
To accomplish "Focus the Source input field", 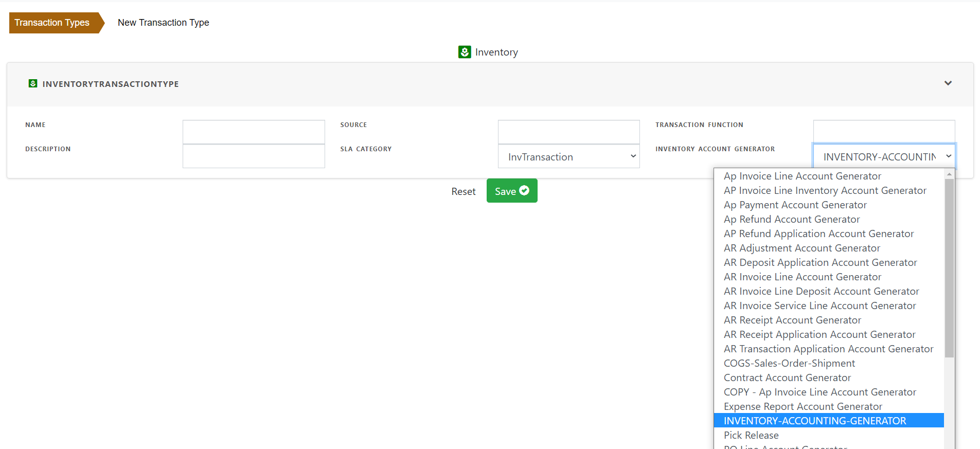I will [569, 132].
